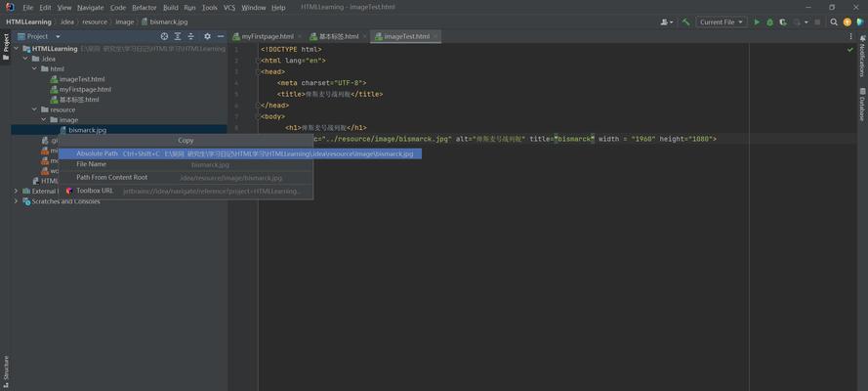Collapse the HTMLLearning root node
This screenshot has width=868, height=391.
tap(16, 49)
